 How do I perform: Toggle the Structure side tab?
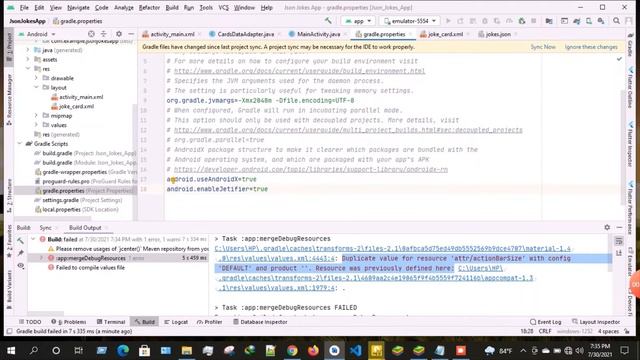tap(9, 196)
